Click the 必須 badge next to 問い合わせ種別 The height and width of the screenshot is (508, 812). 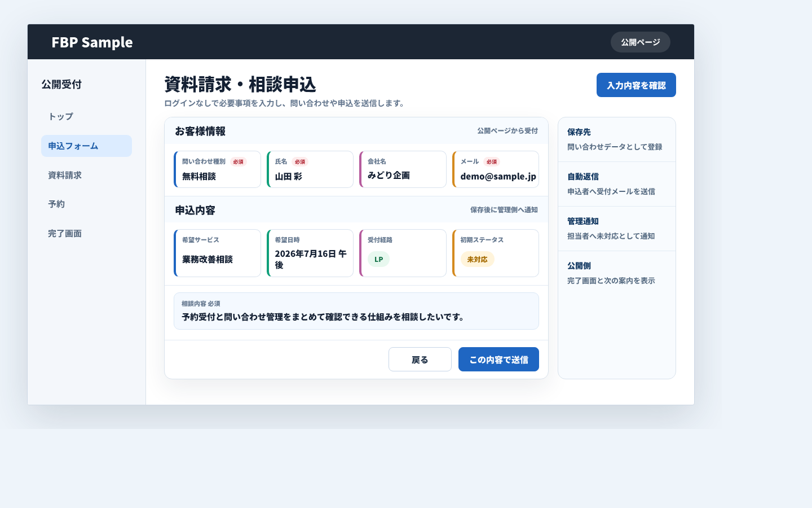(239, 161)
